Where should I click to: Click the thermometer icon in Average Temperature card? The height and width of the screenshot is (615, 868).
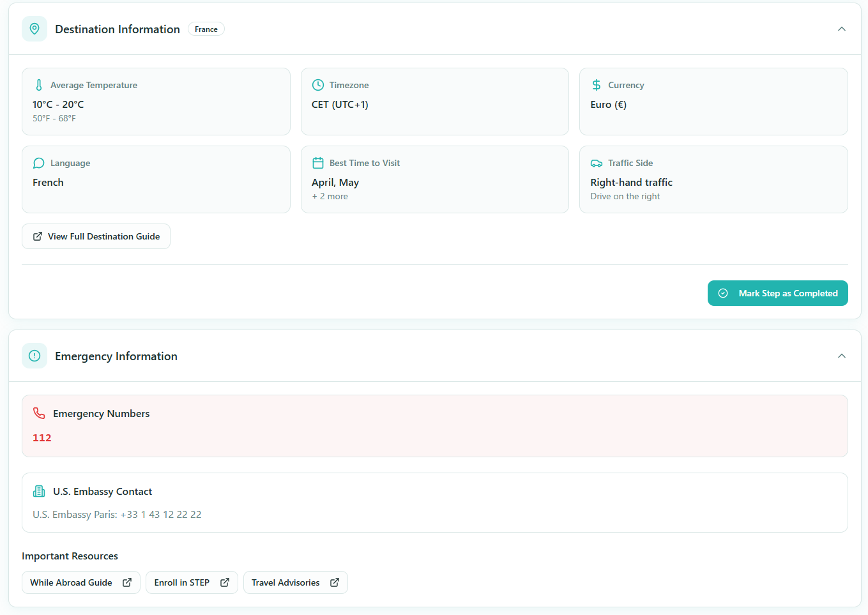(38, 84)
